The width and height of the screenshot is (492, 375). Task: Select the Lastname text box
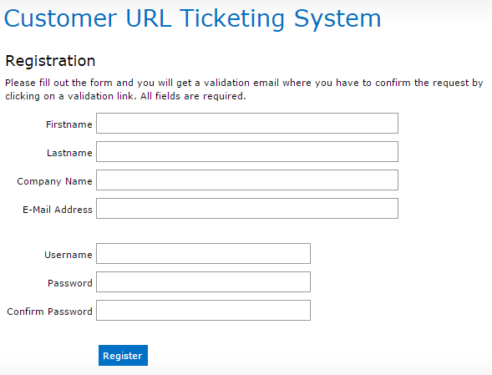pyautogui.click(x=247, y=152)
